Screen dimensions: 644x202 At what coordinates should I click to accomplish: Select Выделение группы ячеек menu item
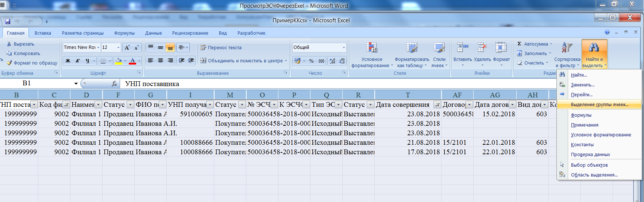[x=599, y=105]
